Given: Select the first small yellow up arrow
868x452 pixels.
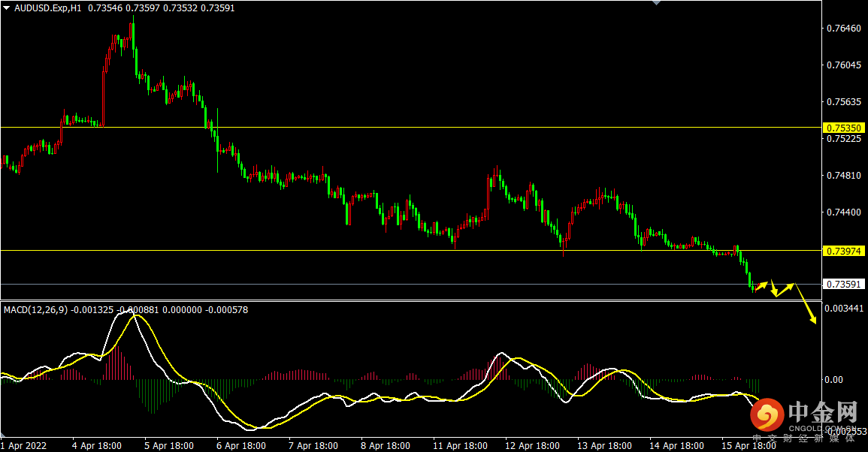Looking at the screenshot, I should click(x=762, y=286).
